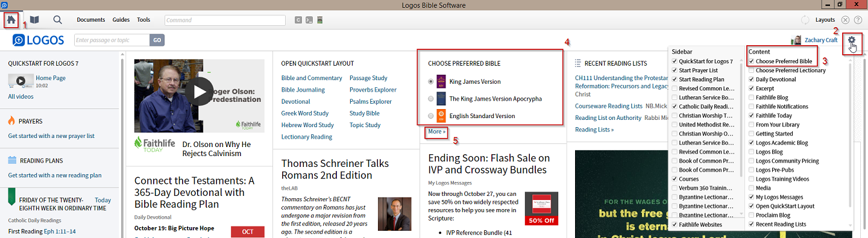The image size is (868, 238).
Task: Select The King James Version Apocrypha radio
Action: 430,99
